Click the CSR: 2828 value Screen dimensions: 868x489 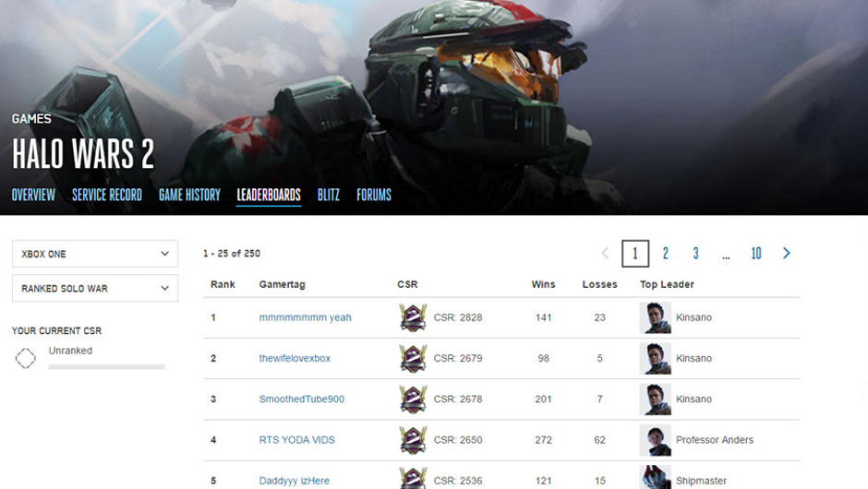(458, 317)
